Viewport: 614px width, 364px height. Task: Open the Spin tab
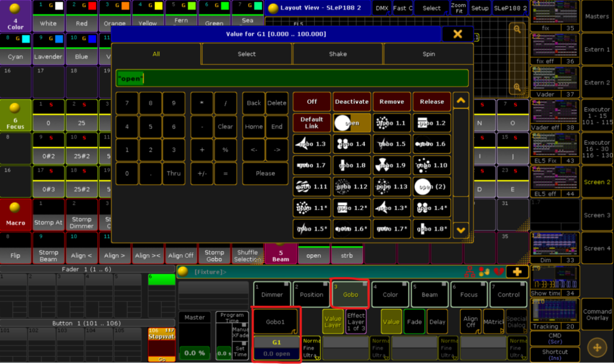428,54
